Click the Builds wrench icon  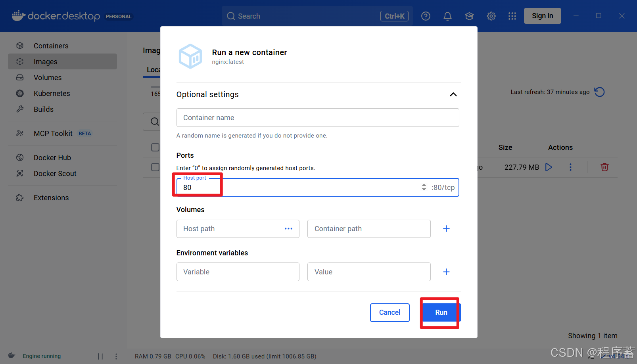click(20, 109)
